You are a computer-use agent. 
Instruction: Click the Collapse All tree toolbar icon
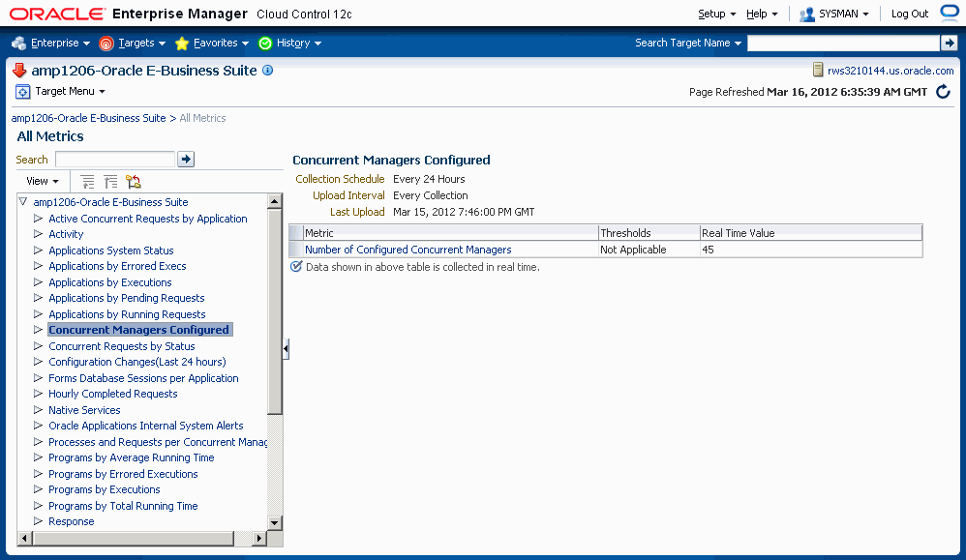point(111,182)
